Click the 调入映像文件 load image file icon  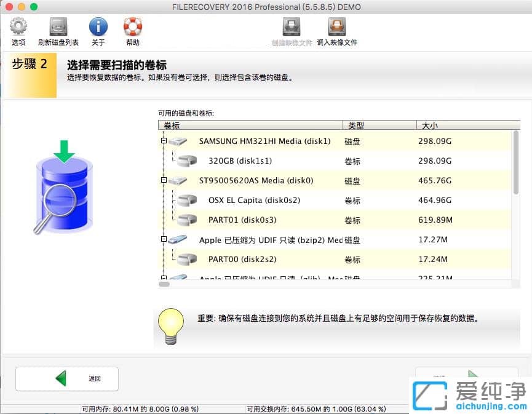[337, 28]
